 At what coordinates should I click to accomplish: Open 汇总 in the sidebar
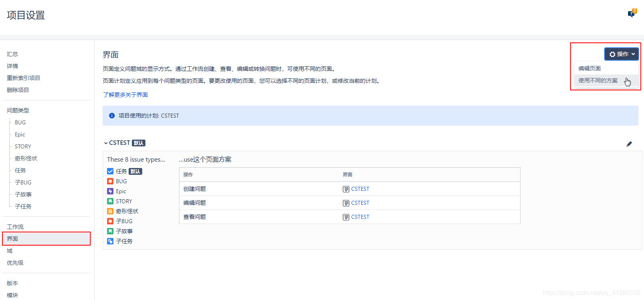[x=12, y=54]
